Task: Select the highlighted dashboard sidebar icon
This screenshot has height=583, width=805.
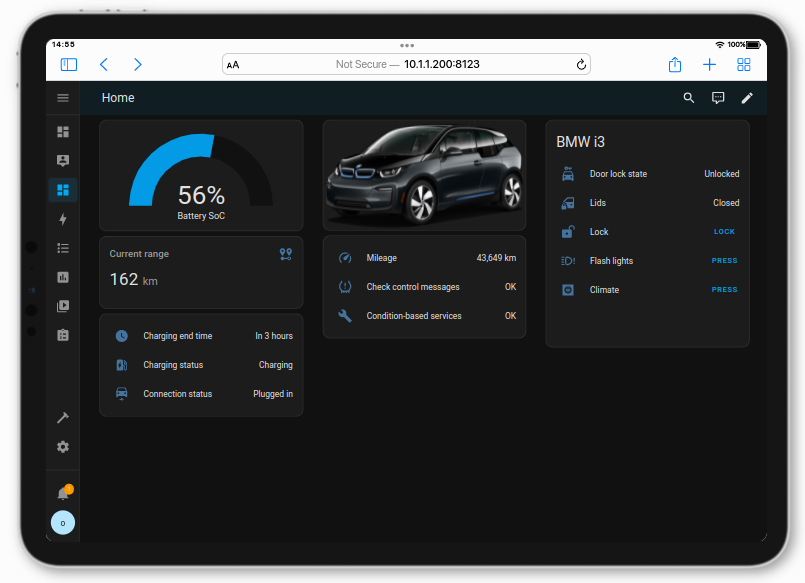Action: click(x=63, y=190)
